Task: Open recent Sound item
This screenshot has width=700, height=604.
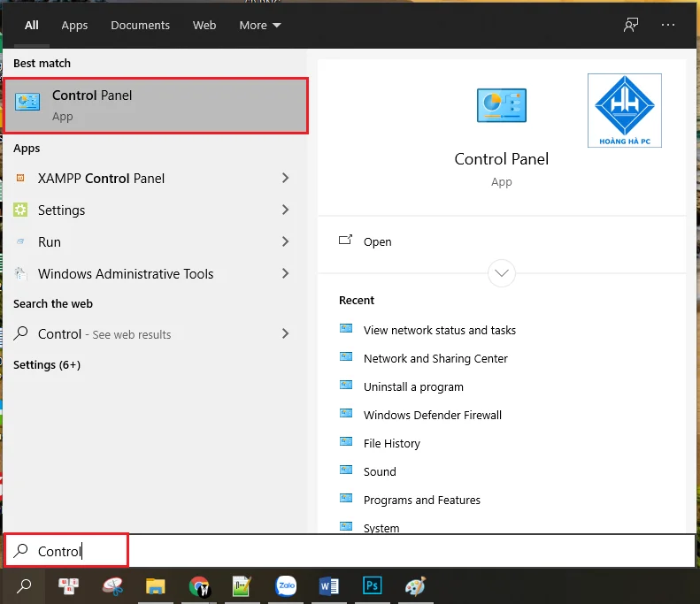Action: tap(380, 472)
